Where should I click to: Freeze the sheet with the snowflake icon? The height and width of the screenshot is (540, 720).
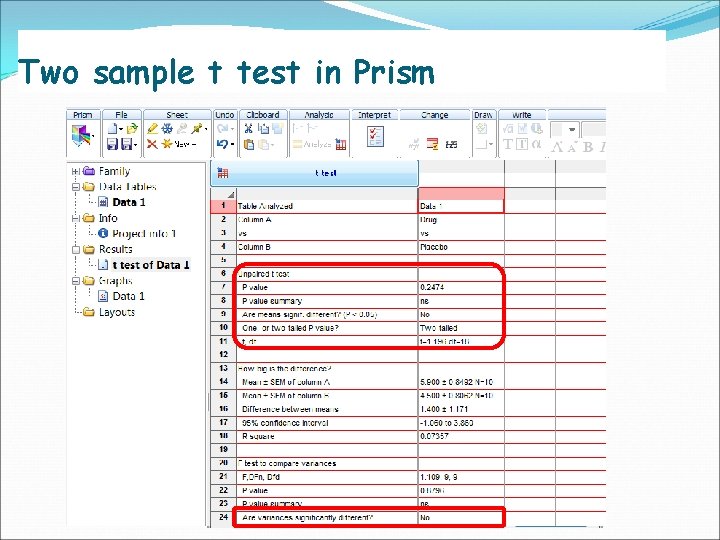[x=167, y=129]
